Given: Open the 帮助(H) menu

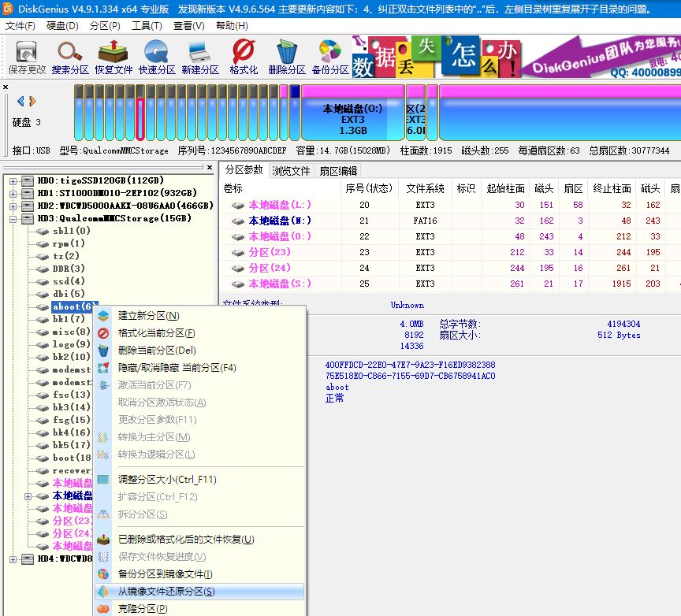Looking at the screenshot, I should pyautogui.click(x=232, y=26).
